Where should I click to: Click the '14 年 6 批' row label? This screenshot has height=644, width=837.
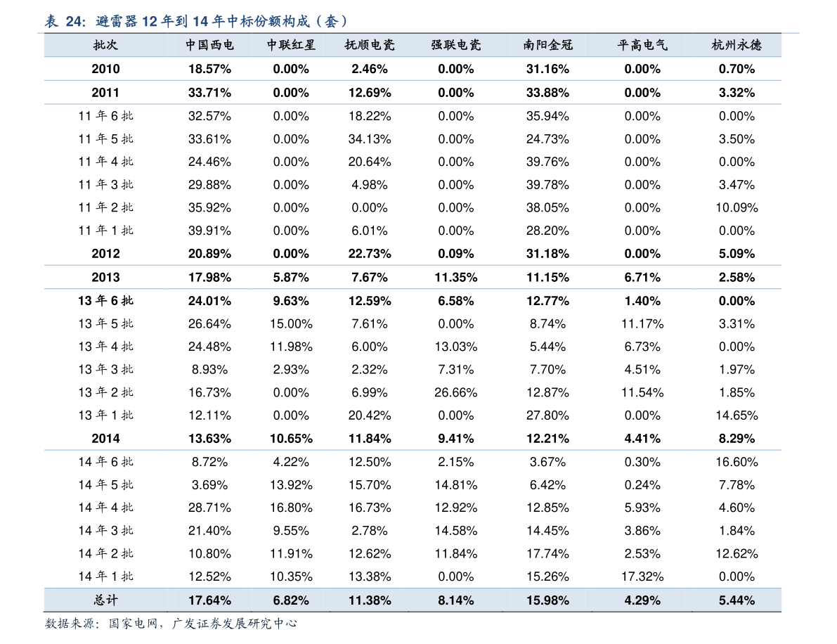tap(105, 462)
